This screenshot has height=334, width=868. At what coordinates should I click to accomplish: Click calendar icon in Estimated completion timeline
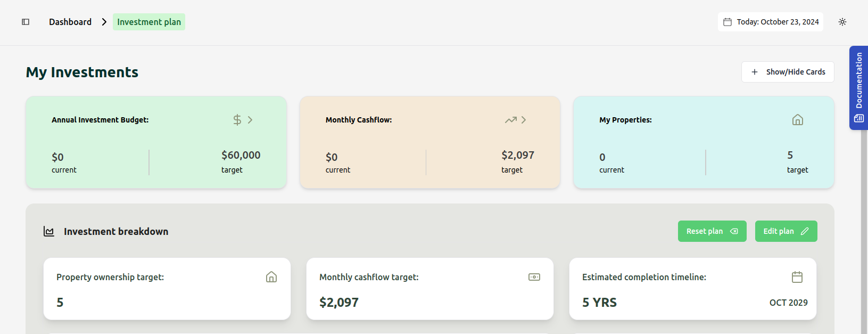click(797, 277)
